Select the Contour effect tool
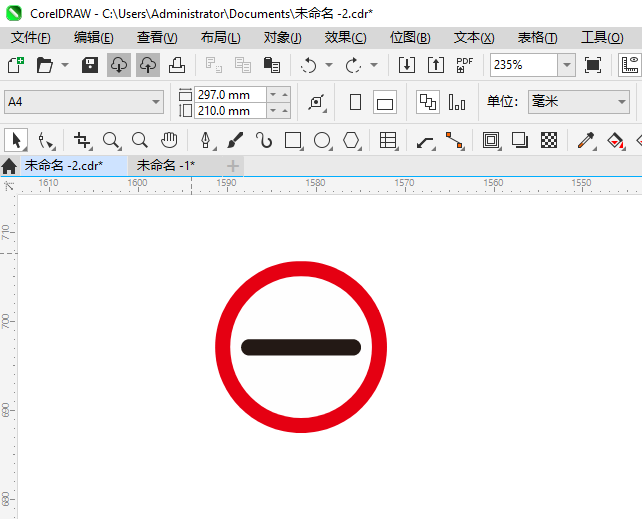 (x=491, y=140)
